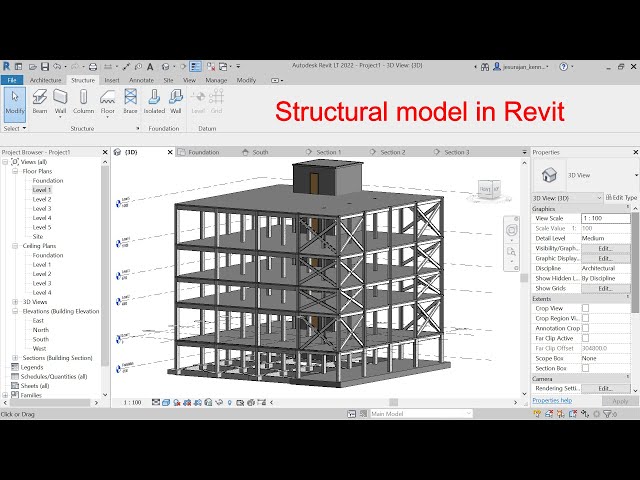Screen dimensions: 640x480
Task: Click the ViewCube in the 3D view
Action: pyautogui.click(x=489, y=190)
